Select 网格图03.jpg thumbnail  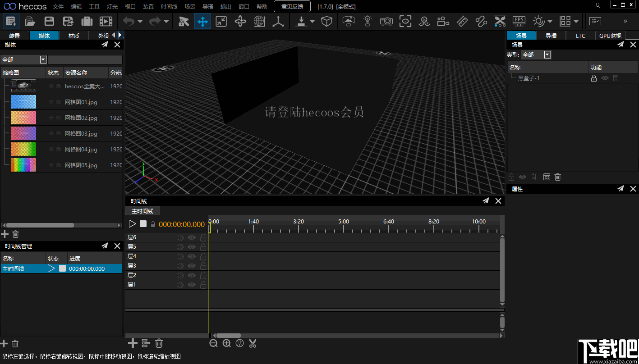click(23, 133)
